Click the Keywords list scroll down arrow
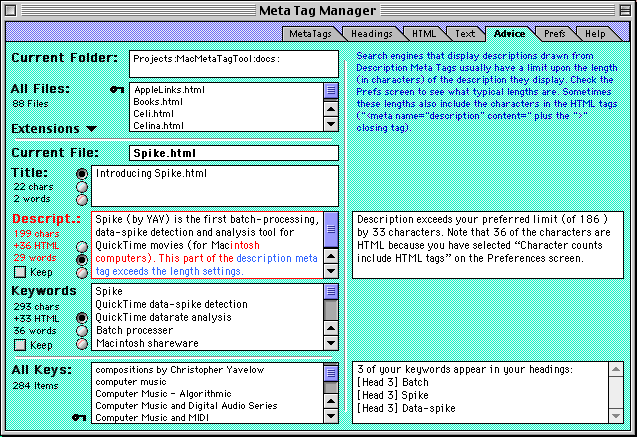 pos(331,343)
